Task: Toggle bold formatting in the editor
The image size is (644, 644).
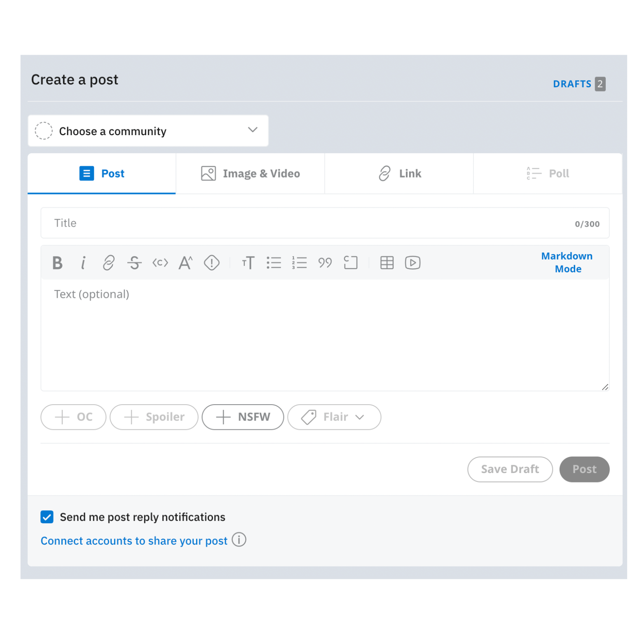Action: point(57,263)
